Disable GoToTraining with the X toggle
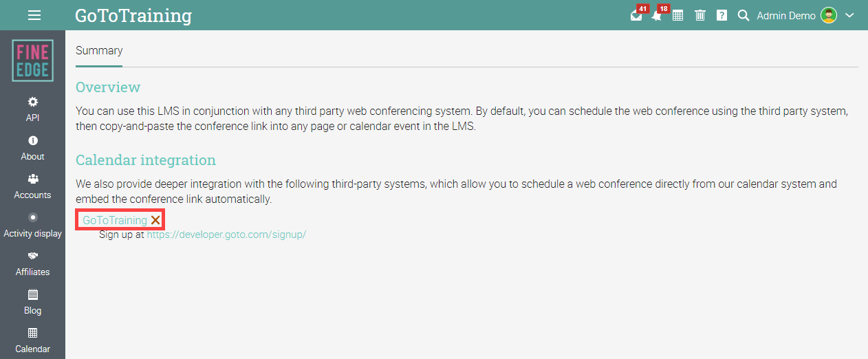868x359 pixels. tap(156, 220)
